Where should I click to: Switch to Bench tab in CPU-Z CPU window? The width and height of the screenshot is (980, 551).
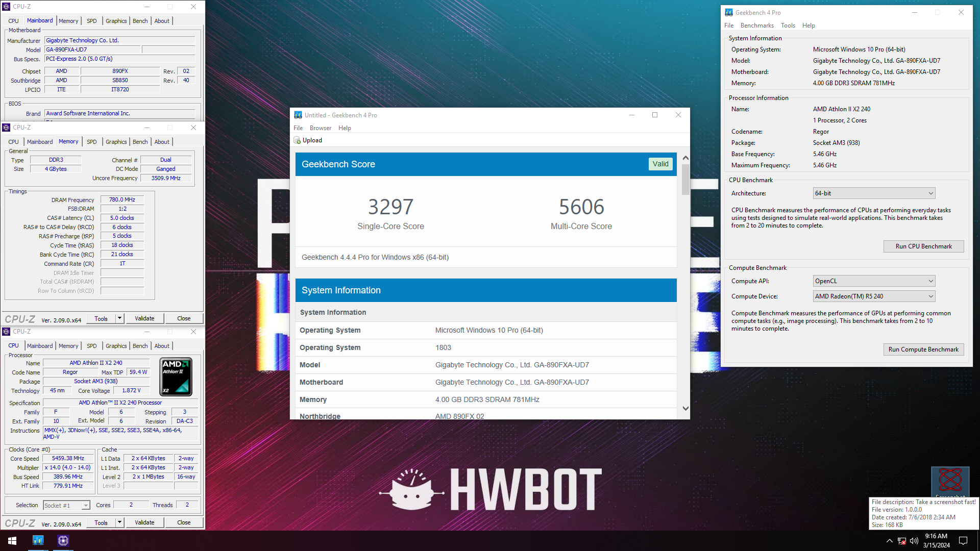pos(140,346)
